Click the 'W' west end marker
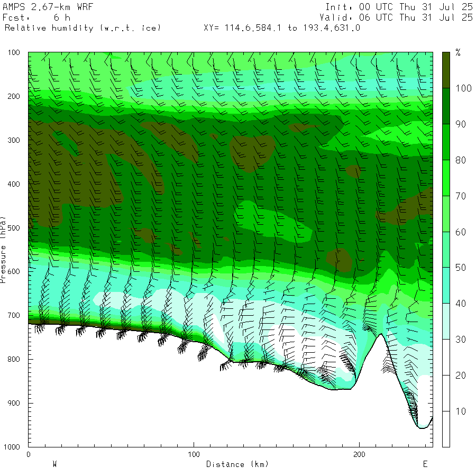The height and width of the screenshot is (476, 476). 54,464
